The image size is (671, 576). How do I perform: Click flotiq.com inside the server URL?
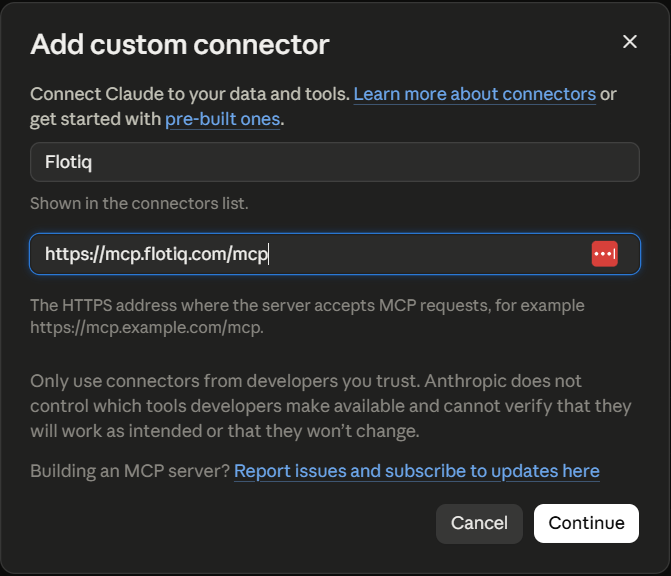coord(185,254)
